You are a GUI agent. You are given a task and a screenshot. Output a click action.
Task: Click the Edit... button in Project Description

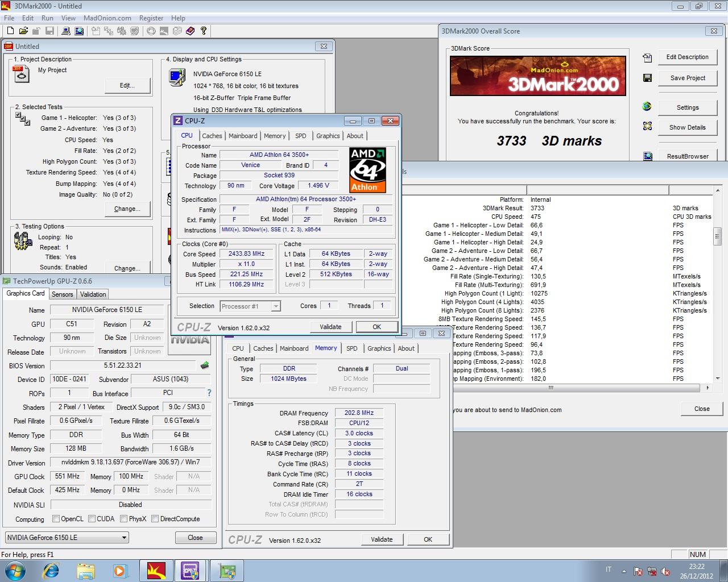click(x=127, y=85)
